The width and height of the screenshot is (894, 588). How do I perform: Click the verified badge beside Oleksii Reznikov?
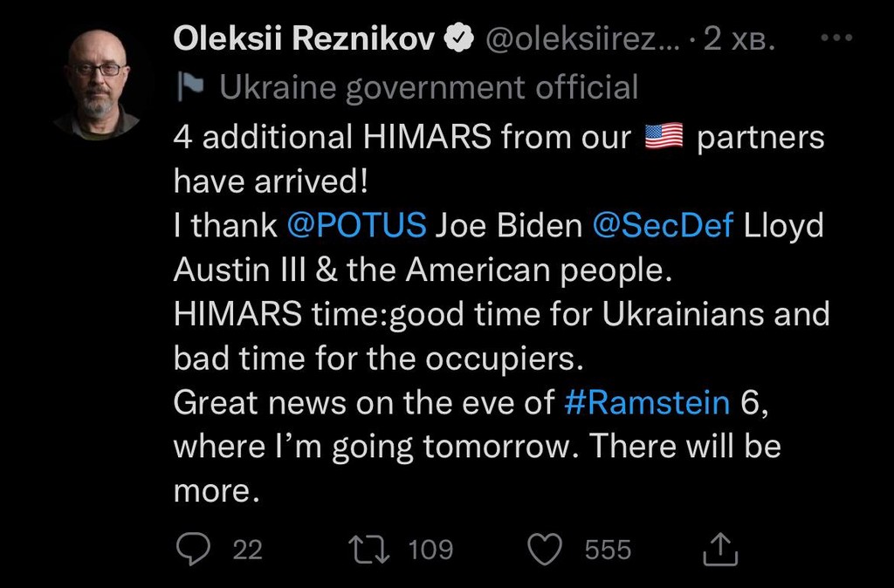tap(459, 38)
